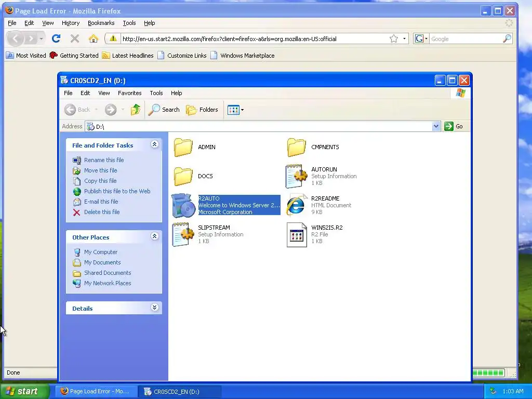
Task: Click Rename this file link
Action: click(x=104, y=160)
